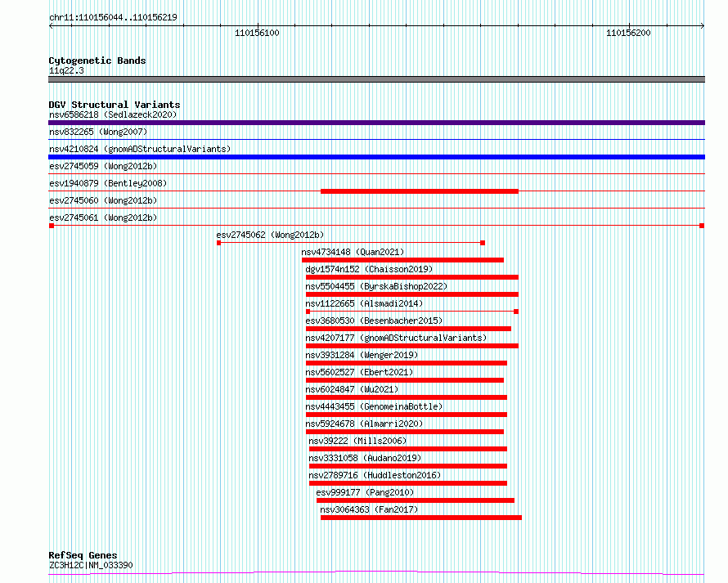Open esv2745062 (Wong2012b) variant label
This screenshot has height=583, width=728.
pos(270,235)
